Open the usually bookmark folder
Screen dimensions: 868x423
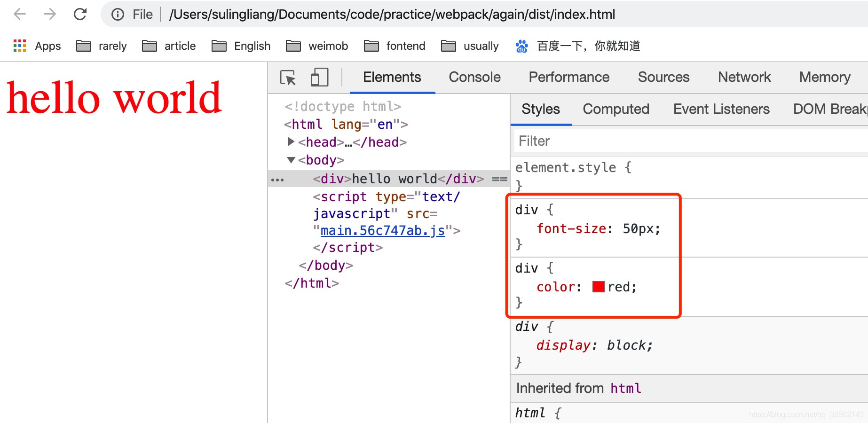470,46
